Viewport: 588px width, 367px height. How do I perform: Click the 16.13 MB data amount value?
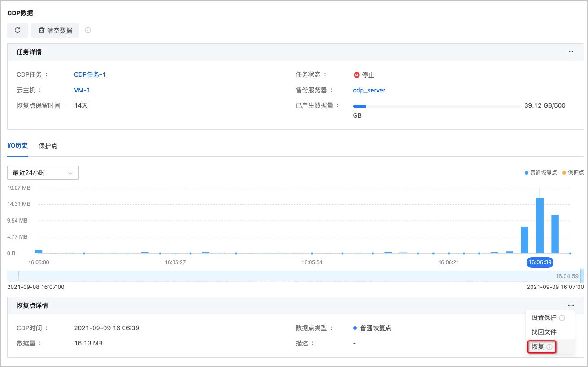tap(88, 343)
